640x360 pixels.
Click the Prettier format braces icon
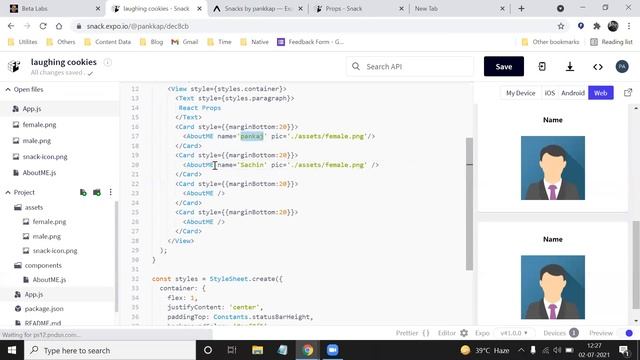click(426, 333)
